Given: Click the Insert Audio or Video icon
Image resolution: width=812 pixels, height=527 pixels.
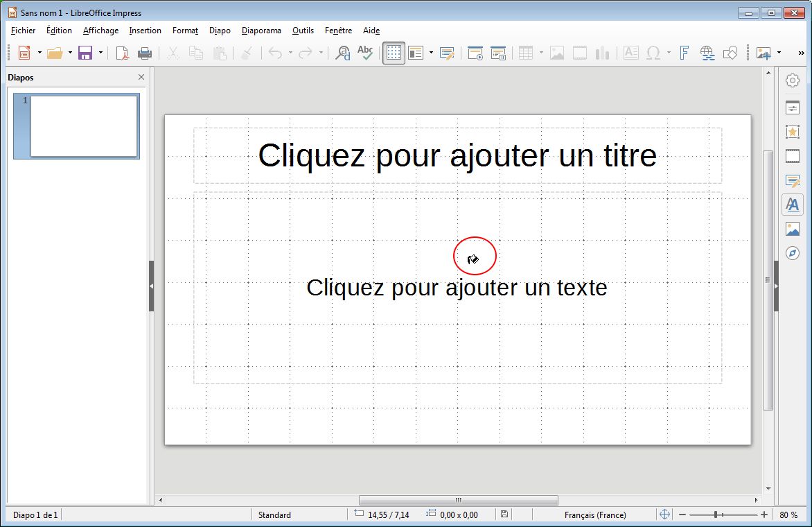Looking at the screenshot, I should click(x=579, y=53).
